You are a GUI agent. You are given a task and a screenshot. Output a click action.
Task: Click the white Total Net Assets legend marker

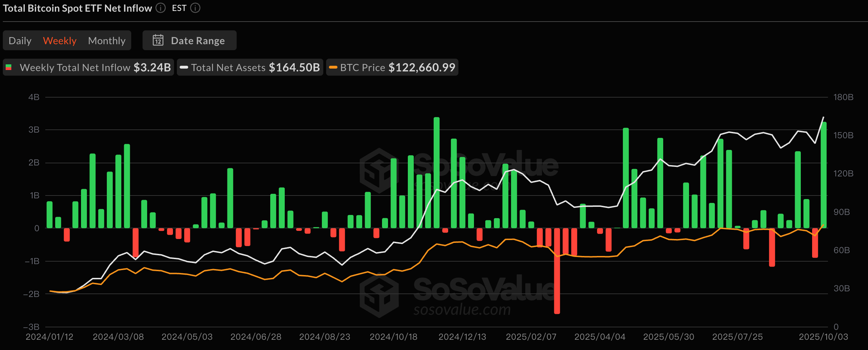(x=184, y=67)
